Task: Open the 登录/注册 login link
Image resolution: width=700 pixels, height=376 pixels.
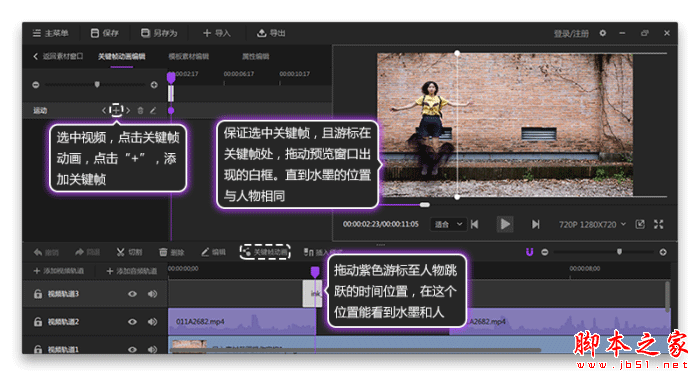Action: [x=571, y=33]
